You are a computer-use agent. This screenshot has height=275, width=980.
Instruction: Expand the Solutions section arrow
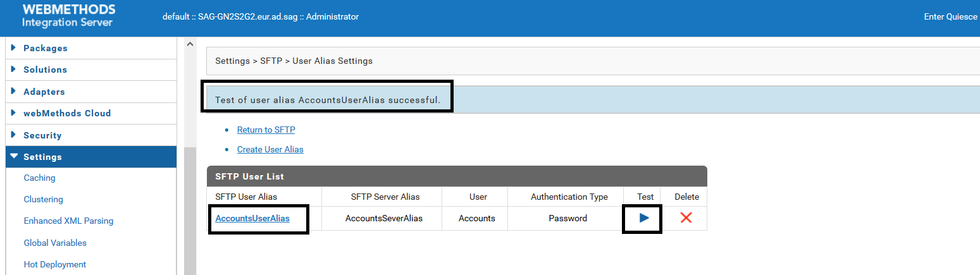14,70
